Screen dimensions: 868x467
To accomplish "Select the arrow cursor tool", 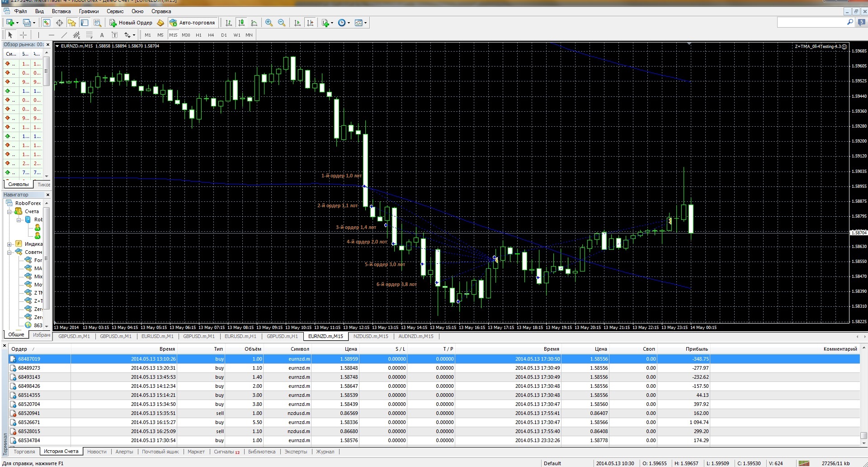I will [x=10, y=35].
